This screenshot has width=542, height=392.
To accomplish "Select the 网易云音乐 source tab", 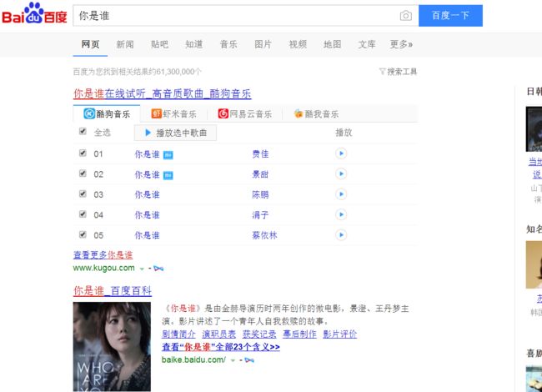I will [244, 113].
